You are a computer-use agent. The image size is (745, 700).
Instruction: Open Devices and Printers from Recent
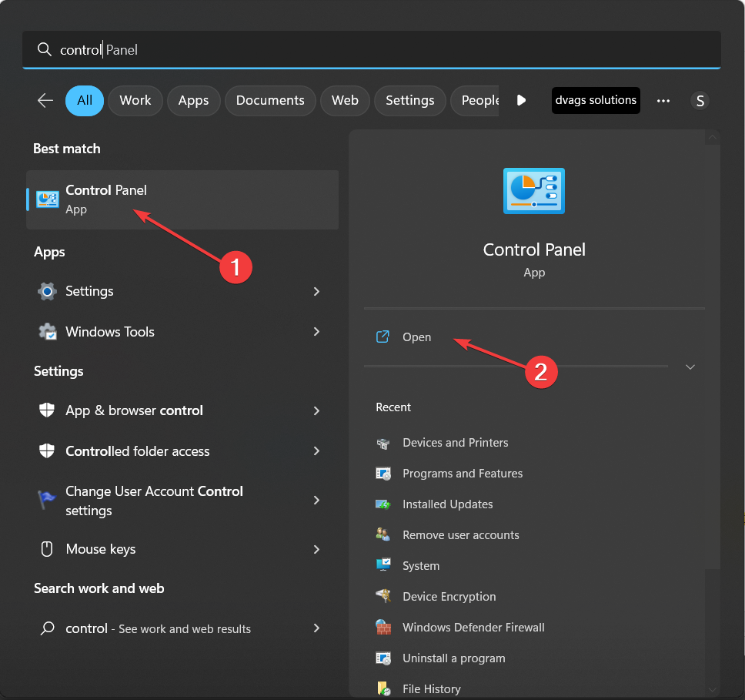pos(455,443)
